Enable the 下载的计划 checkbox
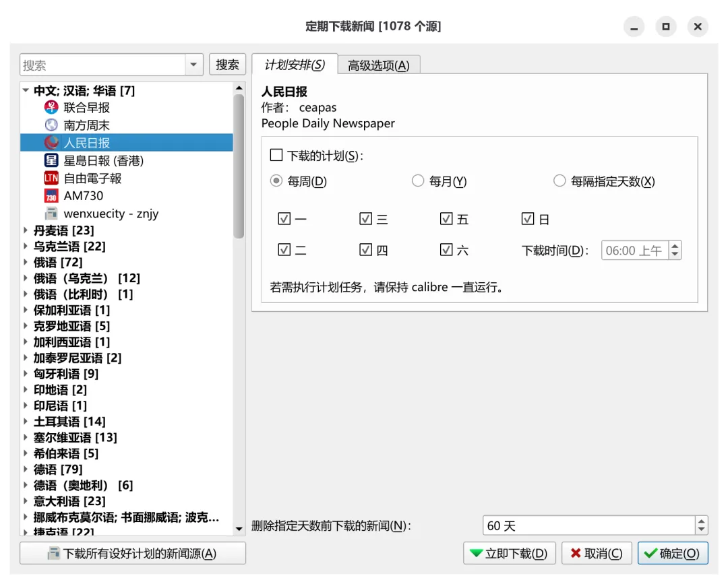 tap(276, 155)
